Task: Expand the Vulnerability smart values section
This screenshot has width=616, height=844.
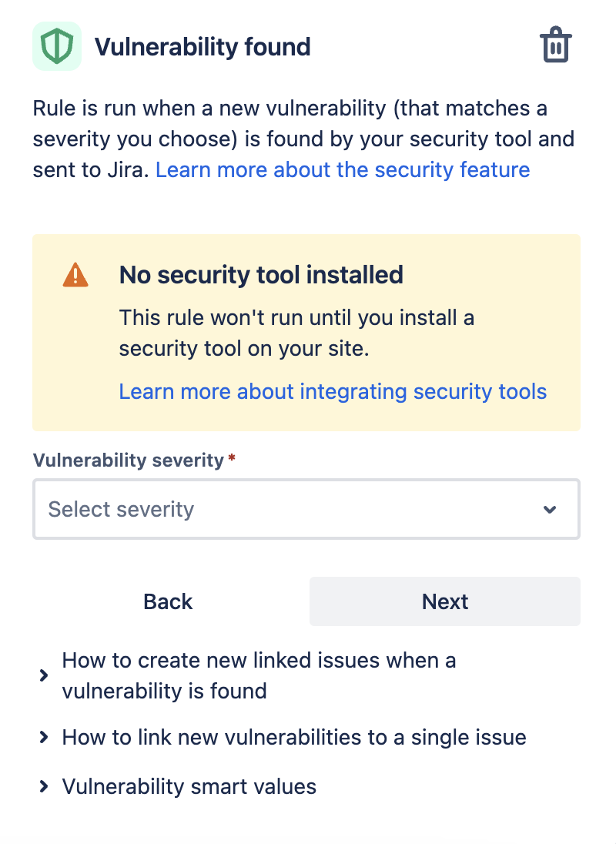Action: point(189,787)
